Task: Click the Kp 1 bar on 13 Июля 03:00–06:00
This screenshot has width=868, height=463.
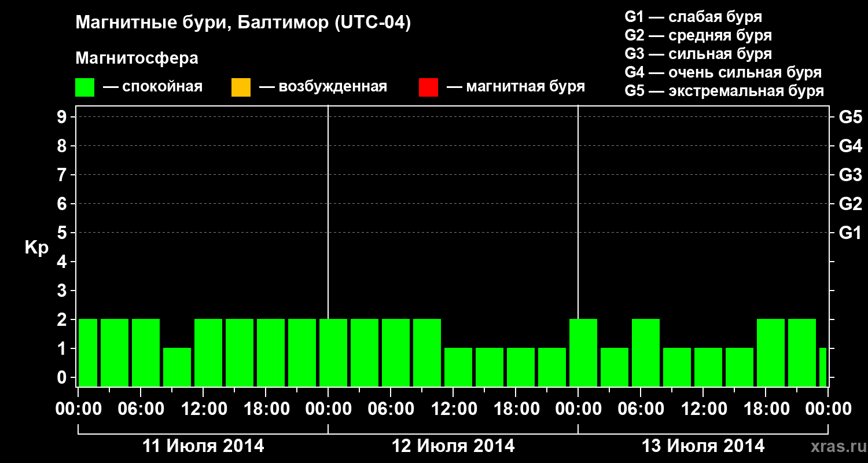Action: click(615, 367)
